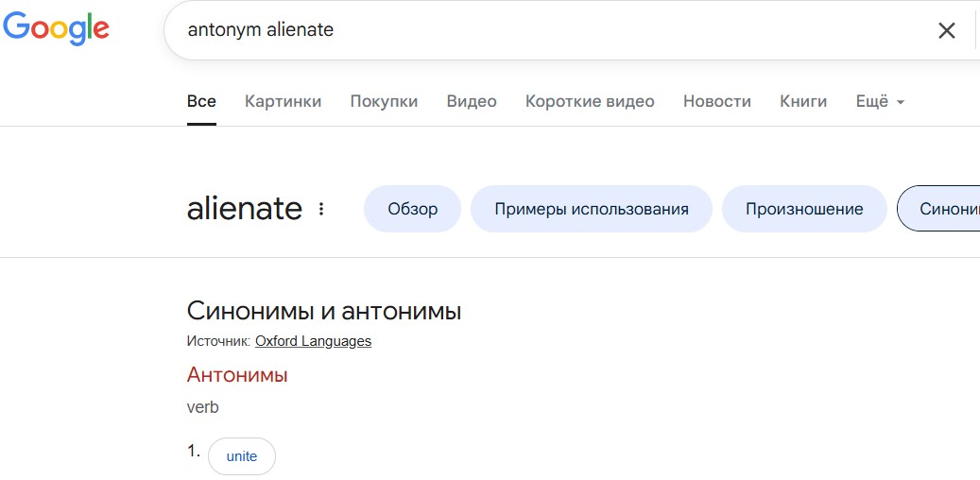Switch to the Новости tab
Viewport: 980px width, 480px height.
(716, 101)
